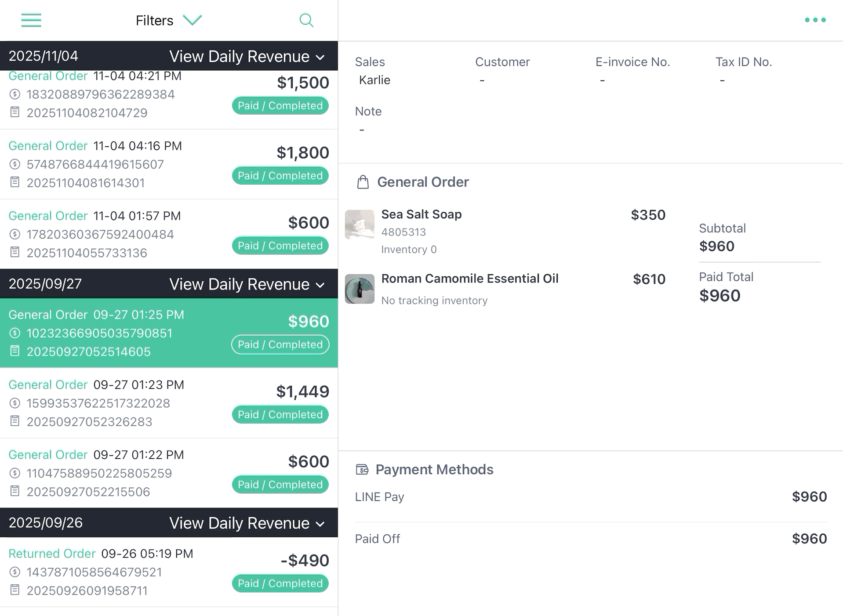This screenshot has width=843, height=616.
Task: Click the receipt icon next to 20251104081614301
Action: point(15,182)
